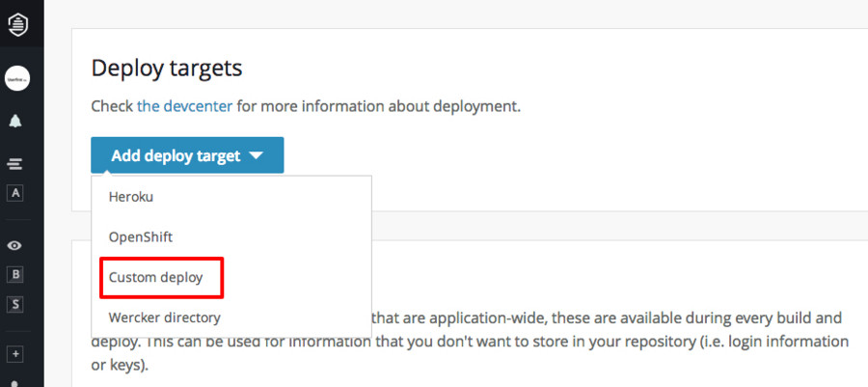The image size is (868, 387).
Task: Click the Deploy targets heading
Action: tap(167, 69)
